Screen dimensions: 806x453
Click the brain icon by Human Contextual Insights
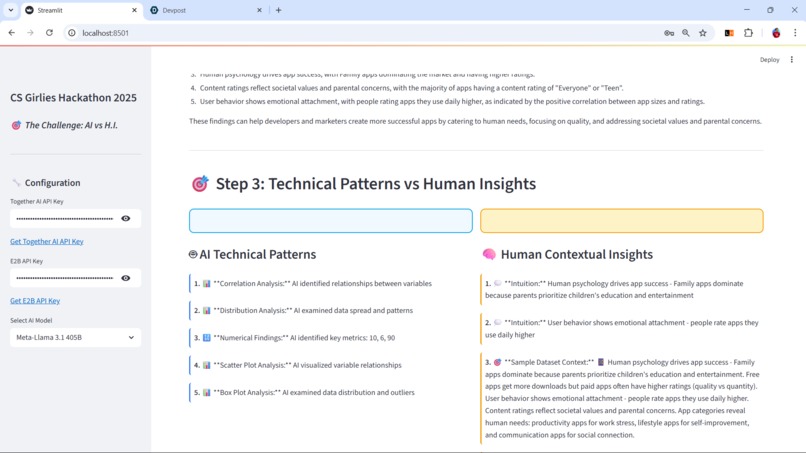(489, 254)
